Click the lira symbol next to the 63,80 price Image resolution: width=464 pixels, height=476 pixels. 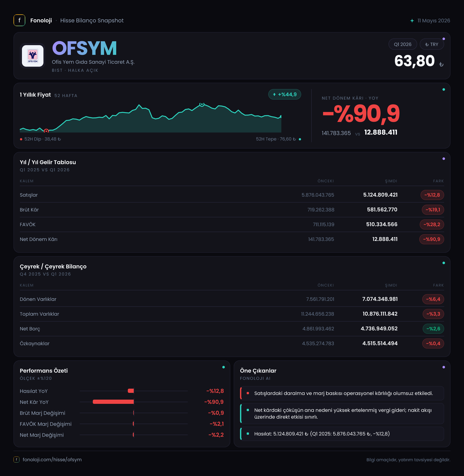coord(441,64)
